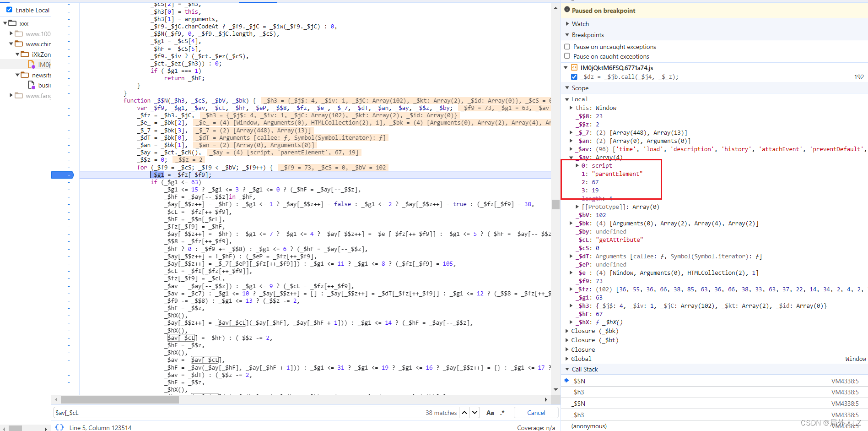Collapse the Local scope group
The image size is (868, 431).
(x=567, y=99)
